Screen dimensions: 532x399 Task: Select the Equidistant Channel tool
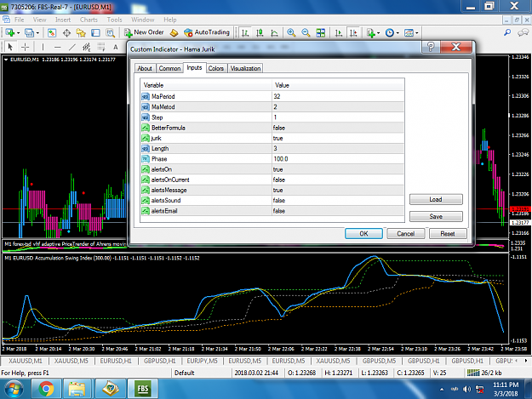pyautogui.click(x=87, y=47)
